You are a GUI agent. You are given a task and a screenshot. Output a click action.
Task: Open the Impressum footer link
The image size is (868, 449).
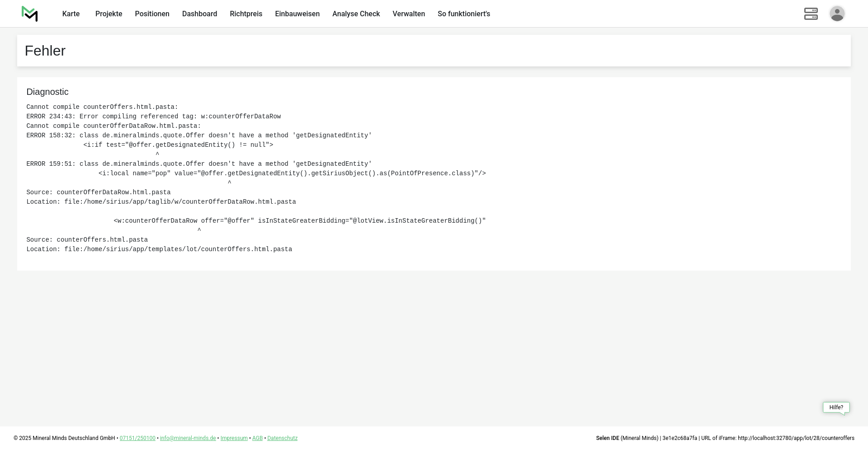pyautogui.click(x=234, y=438)
